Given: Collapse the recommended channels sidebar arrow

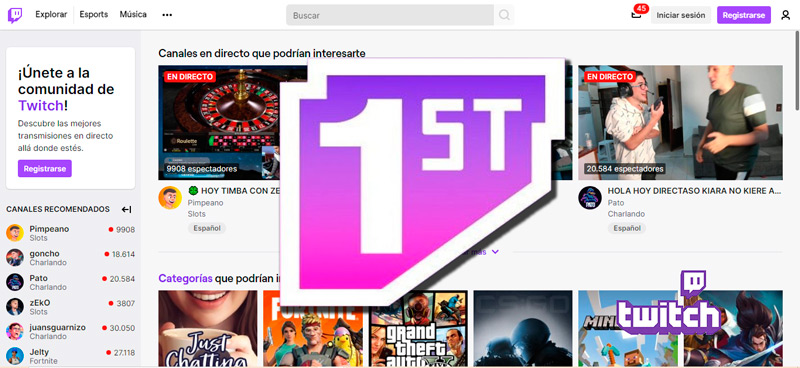Looking at the screenshot, I should (x=127, y=209).
